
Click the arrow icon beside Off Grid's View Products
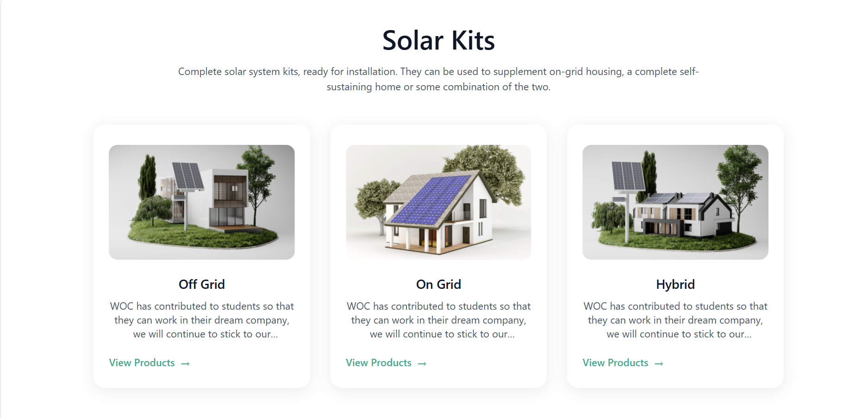[x=185, y=363]
